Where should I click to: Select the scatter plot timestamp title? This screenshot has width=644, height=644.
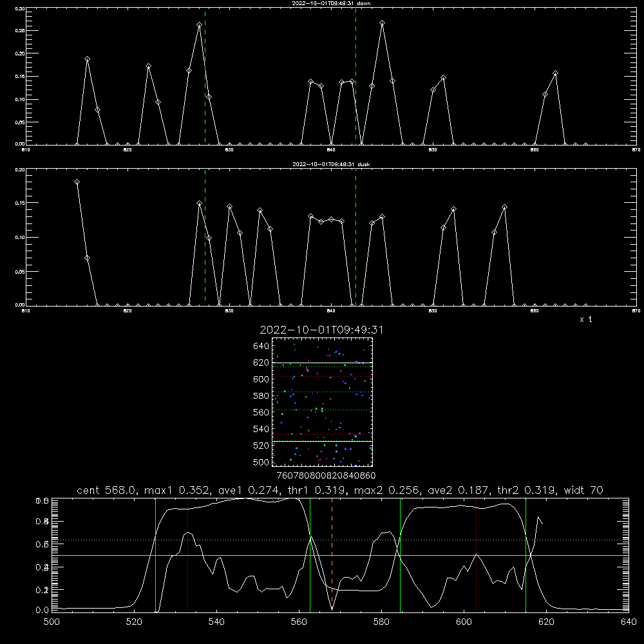321,330
